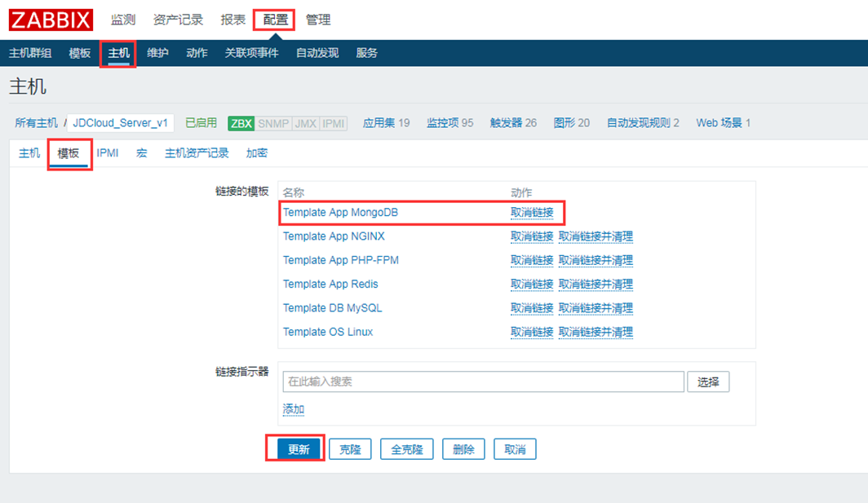
Task: Open 触发器 26 link
Action: point(513,123)
